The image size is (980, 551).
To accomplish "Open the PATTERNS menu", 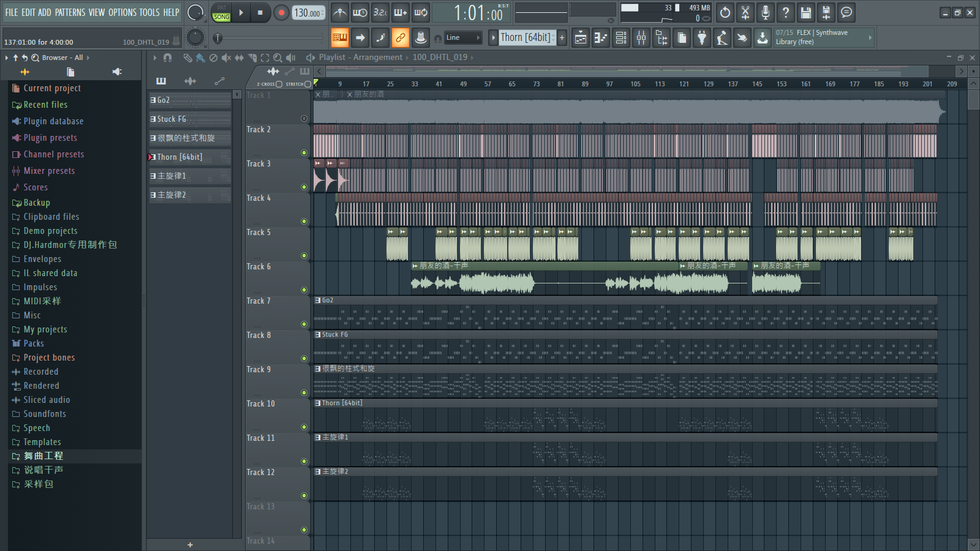I will [x=70, y=12].
